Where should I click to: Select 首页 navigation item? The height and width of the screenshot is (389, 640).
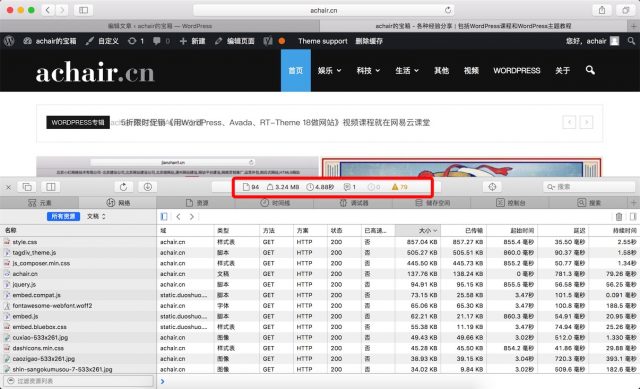(x=296, y=70)
